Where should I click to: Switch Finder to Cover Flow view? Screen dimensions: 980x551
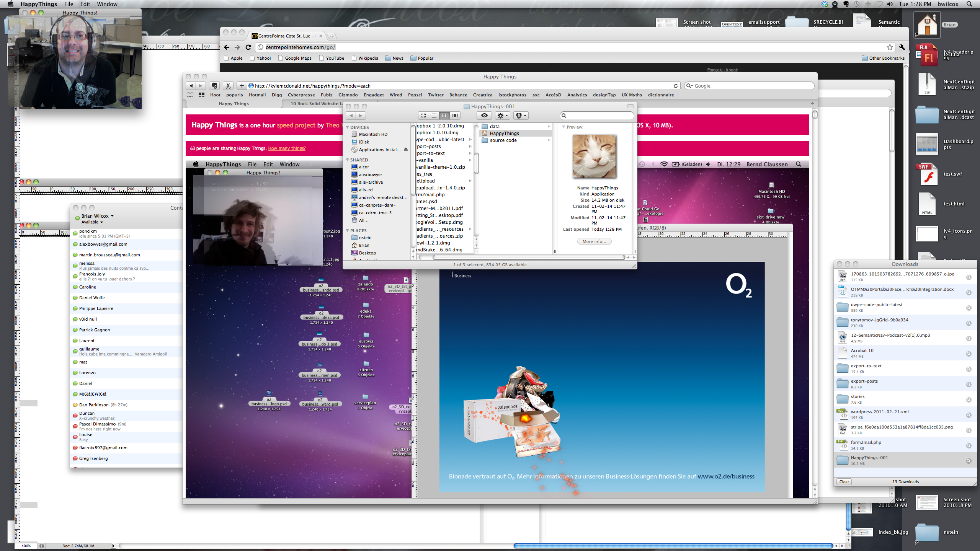pyautogui.click(x=455, y=115)
